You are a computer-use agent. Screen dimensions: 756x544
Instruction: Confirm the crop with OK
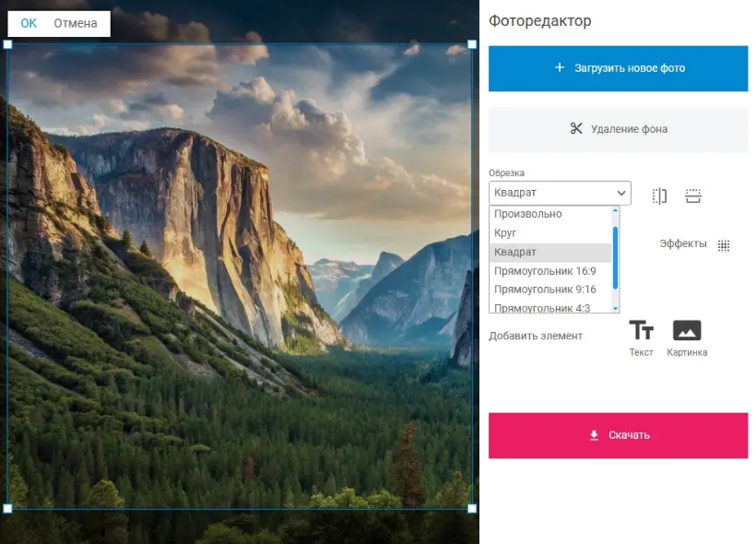pyautogui.click(x=29, y=23)
